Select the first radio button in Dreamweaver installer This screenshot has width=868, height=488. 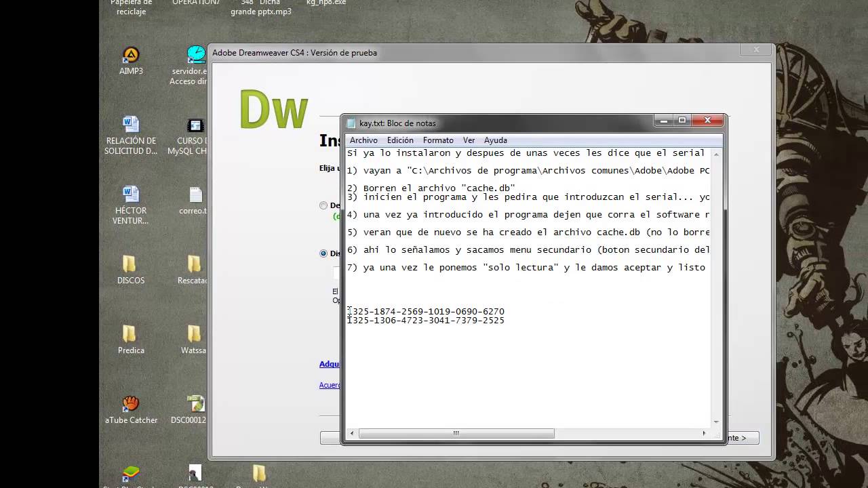[323, 205]
